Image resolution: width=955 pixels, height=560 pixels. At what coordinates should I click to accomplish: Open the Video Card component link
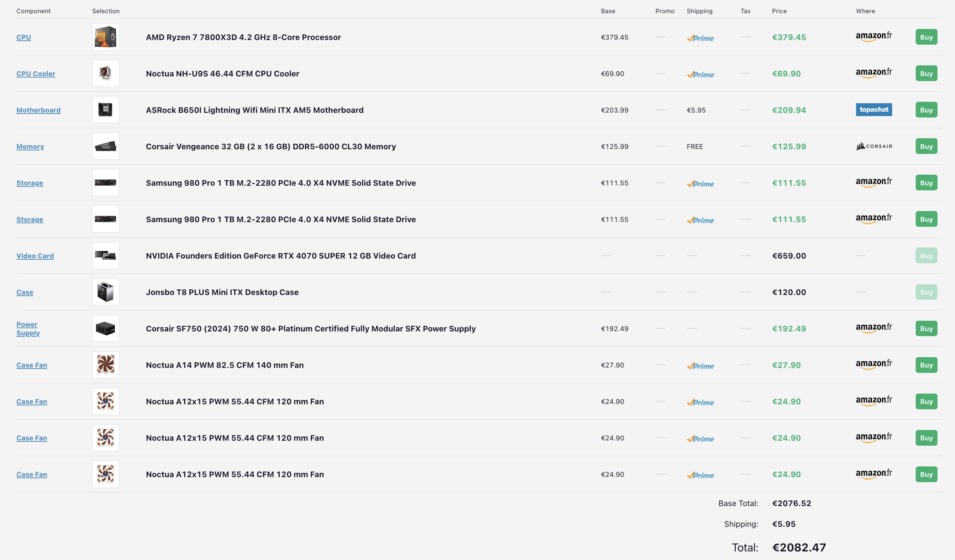[x=35, y=256]
